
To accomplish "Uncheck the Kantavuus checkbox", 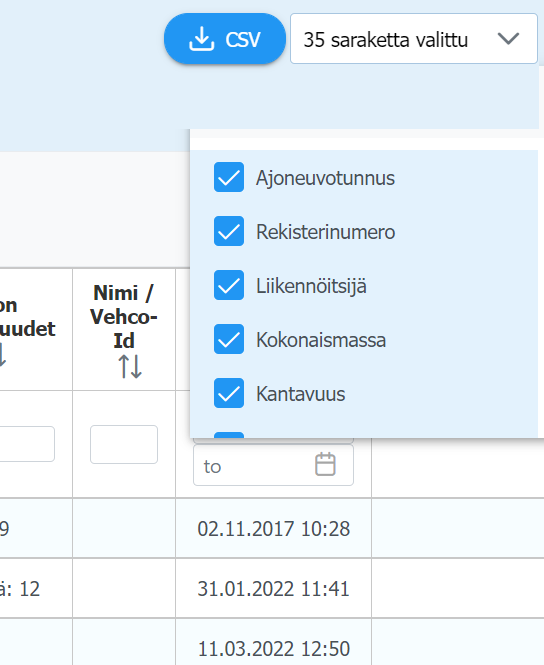I will pos(229,393).
